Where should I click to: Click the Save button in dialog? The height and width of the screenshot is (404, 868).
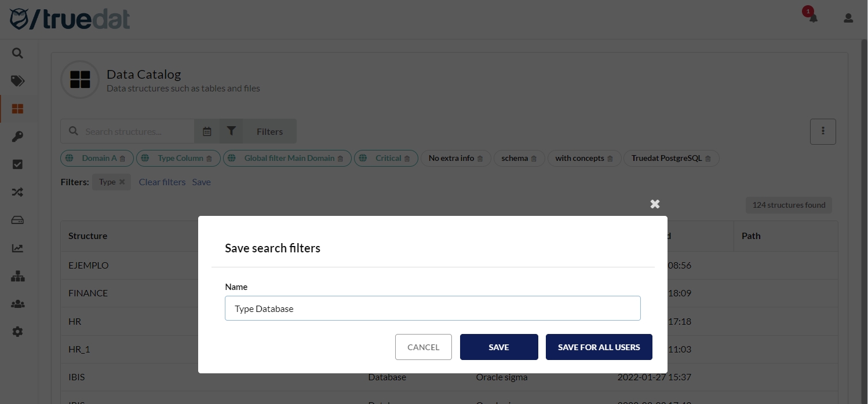tap(498, 347)
